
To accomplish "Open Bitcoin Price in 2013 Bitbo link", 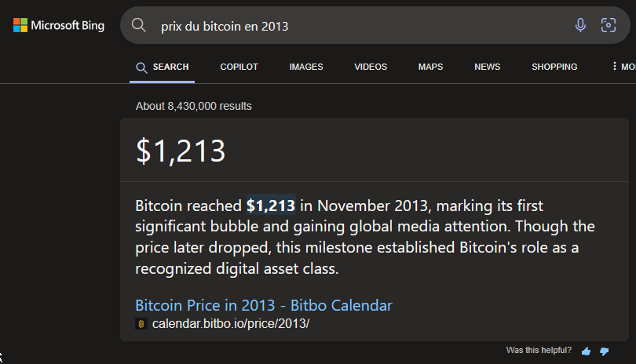I will pos(264,305).
